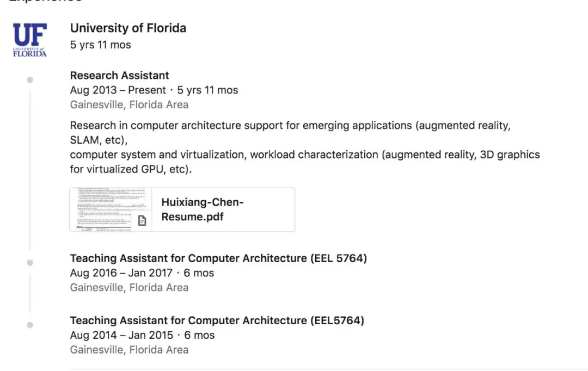
Task: Click timeline dot beside EEL 5764 2016 role
Action: 30,263
